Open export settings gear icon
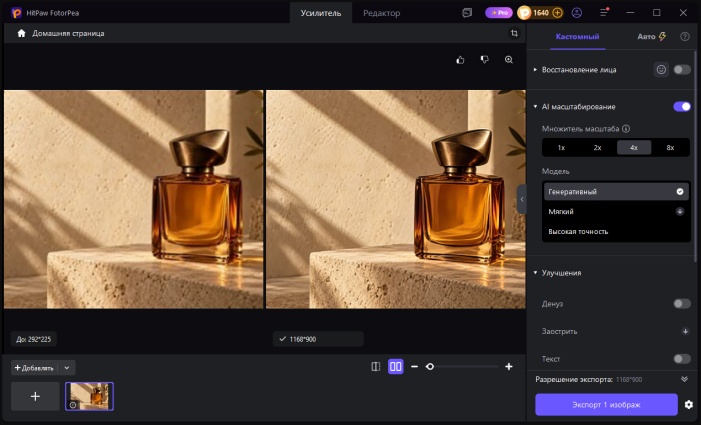This screenshot has width=701, height=425. (689, 404)
